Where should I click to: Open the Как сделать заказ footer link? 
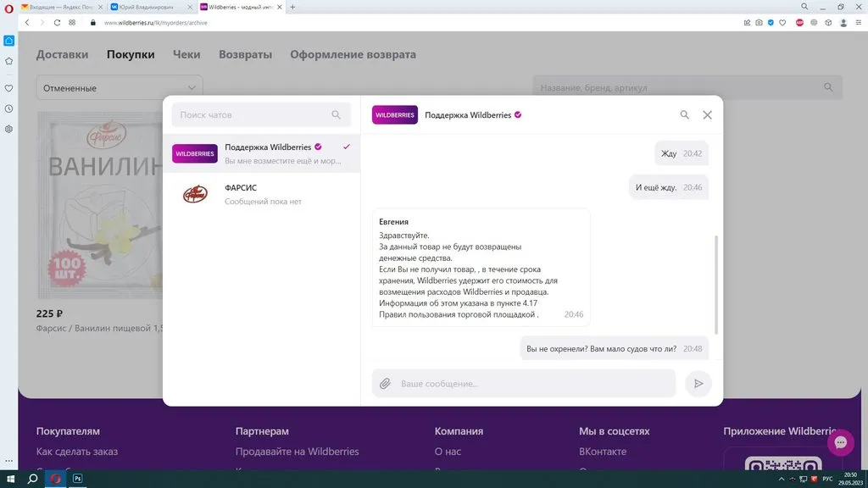pyautogui.click(x=77, y=452)
